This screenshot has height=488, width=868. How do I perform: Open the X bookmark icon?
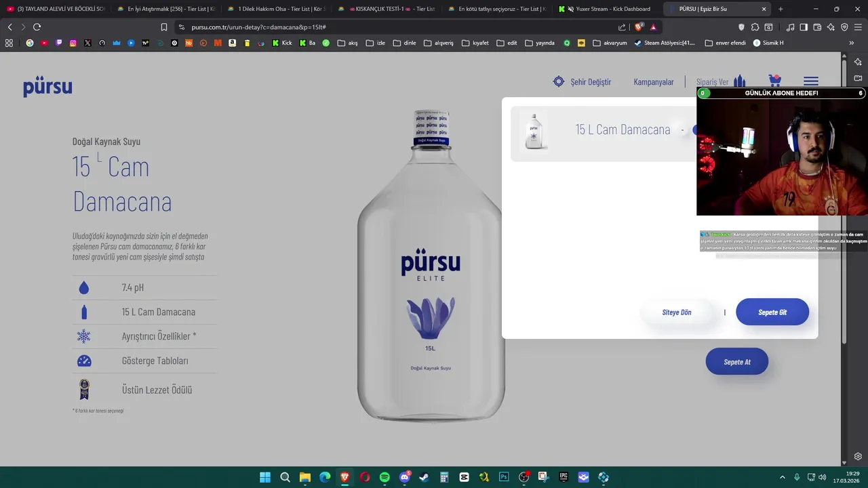click(x=87, y=43)
